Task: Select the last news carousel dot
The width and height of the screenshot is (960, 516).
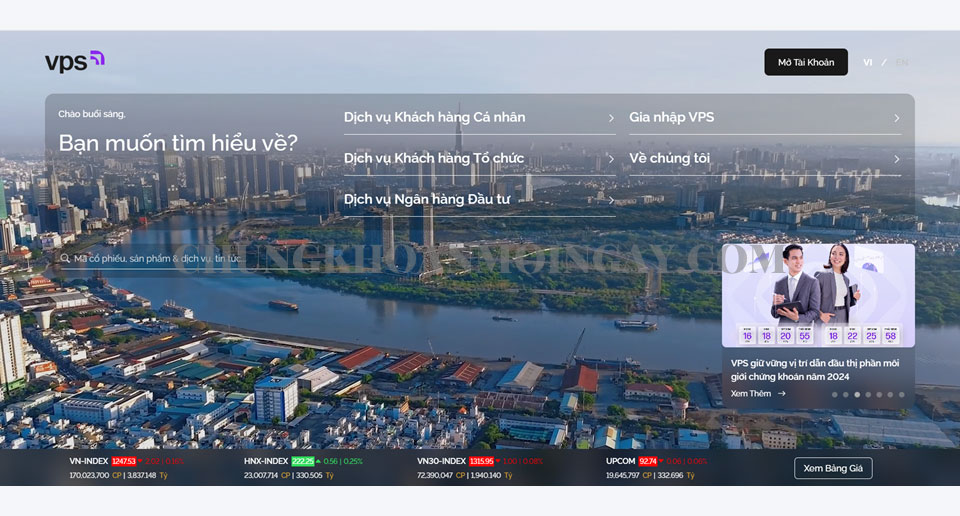Action: (x=901, y=395)
